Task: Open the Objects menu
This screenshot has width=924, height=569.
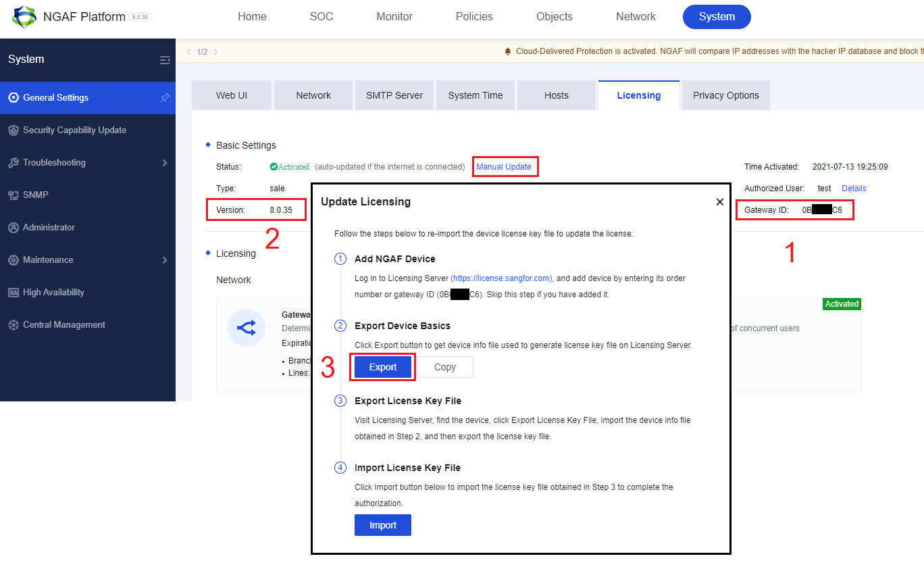Action: [555, 17]
